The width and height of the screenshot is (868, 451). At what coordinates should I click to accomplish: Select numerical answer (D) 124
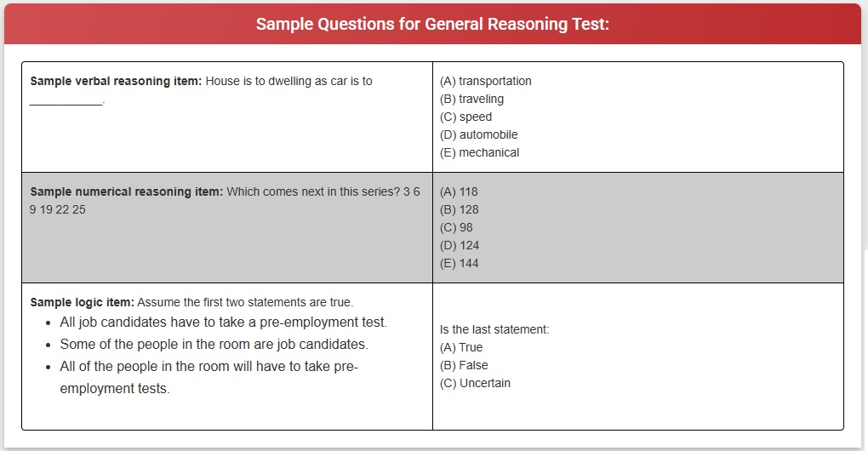[x=460, y=245]
